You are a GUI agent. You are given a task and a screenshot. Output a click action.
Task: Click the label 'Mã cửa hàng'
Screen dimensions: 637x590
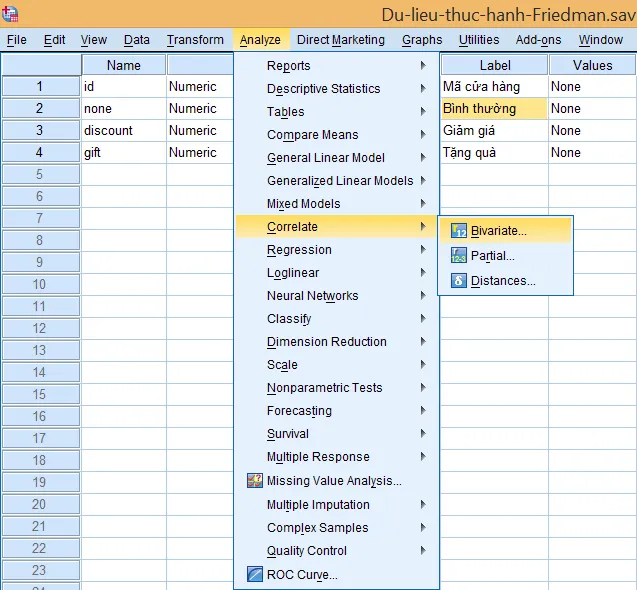coord(481,86)
